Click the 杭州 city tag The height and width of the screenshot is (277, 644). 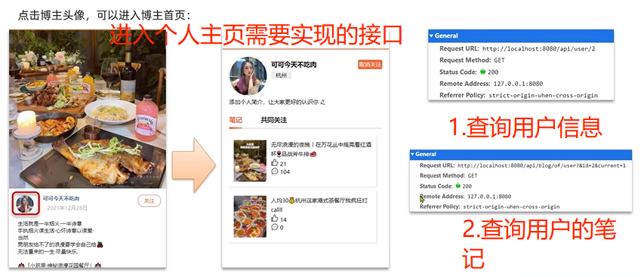click(x=281, y=75)
